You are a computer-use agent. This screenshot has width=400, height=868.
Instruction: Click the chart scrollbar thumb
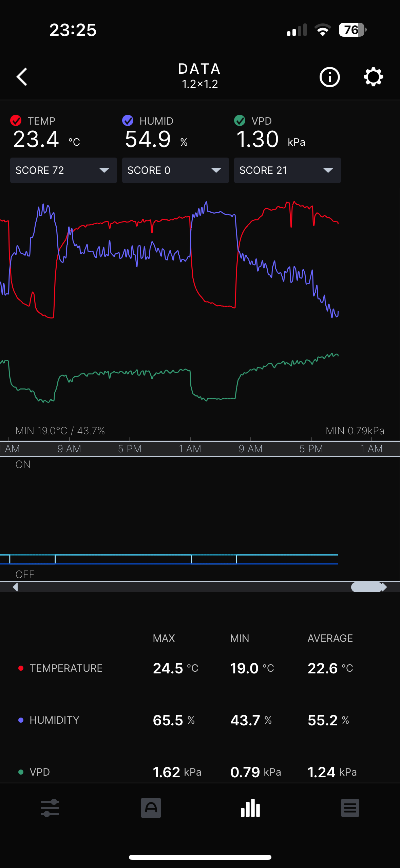click(366, 587)
